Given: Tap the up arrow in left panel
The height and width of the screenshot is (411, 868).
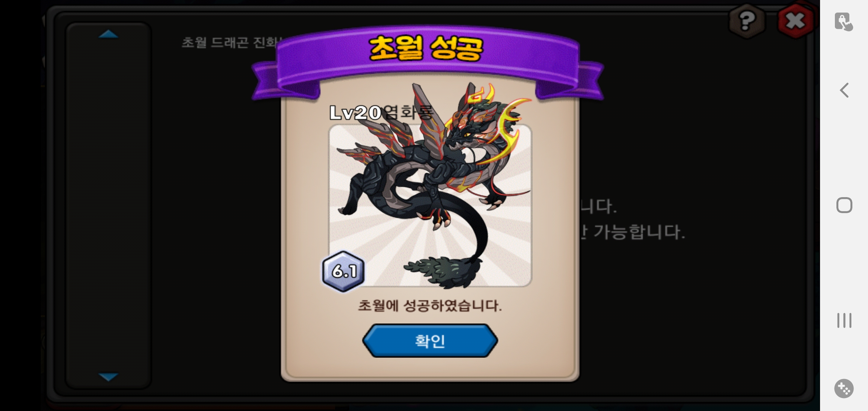Looking at the screenshot, I should pos(108,34).
